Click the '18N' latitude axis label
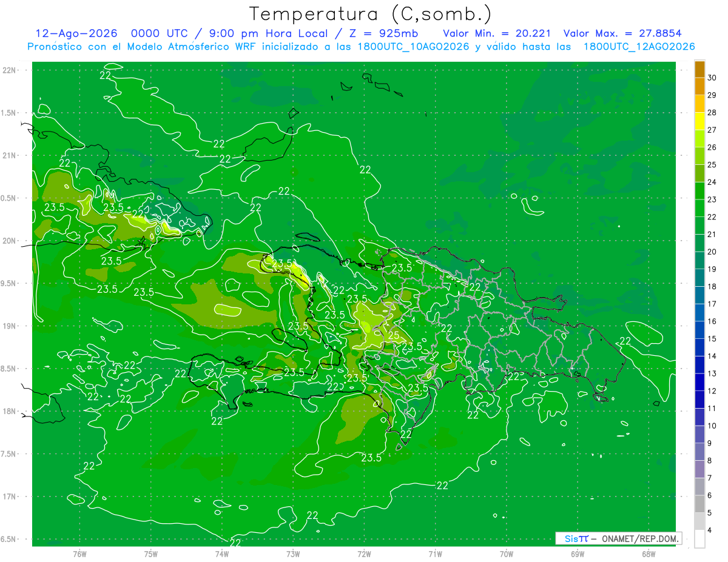Image resolution: width=728 pixels, height=562 pixels. click(x=10, y=412)
